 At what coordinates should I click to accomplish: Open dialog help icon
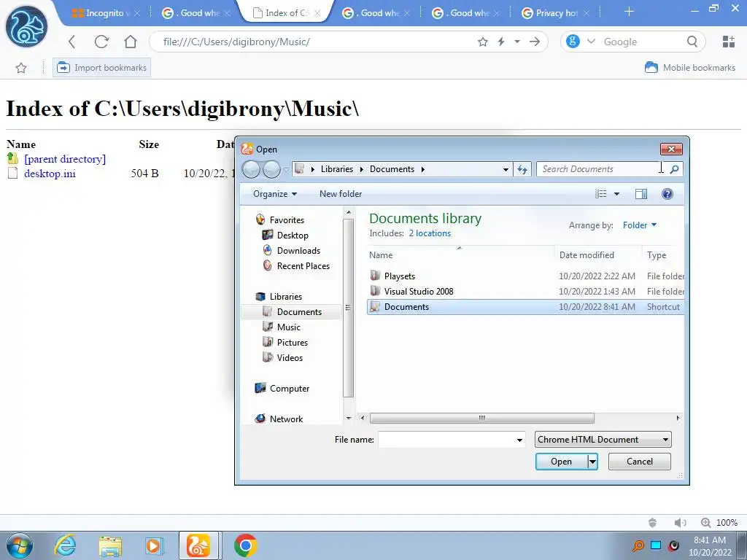667,194
